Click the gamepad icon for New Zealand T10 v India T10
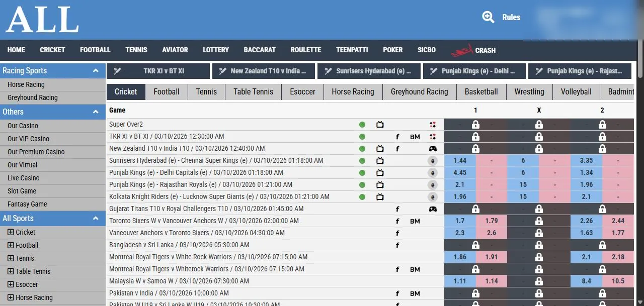 coord(433,149)
